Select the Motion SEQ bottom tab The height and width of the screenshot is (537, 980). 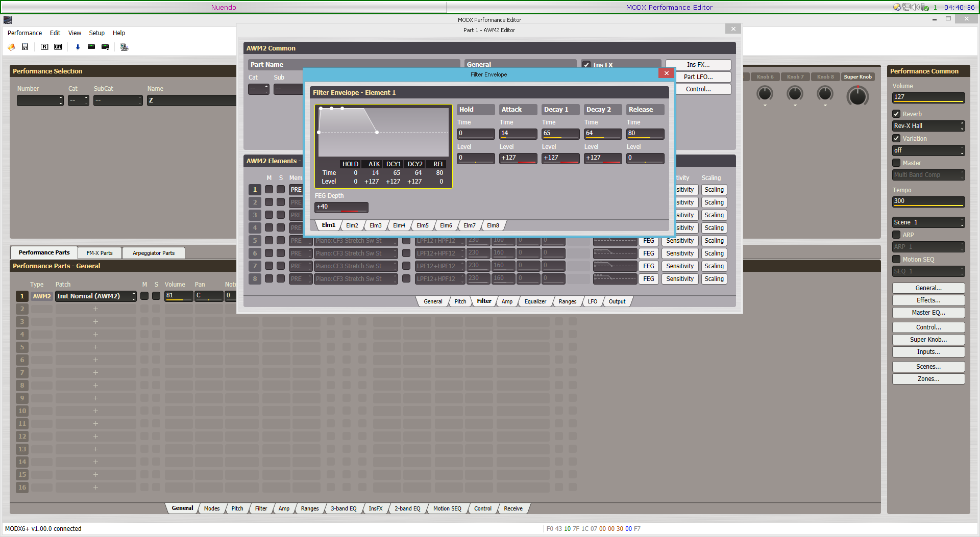[447, 508]
